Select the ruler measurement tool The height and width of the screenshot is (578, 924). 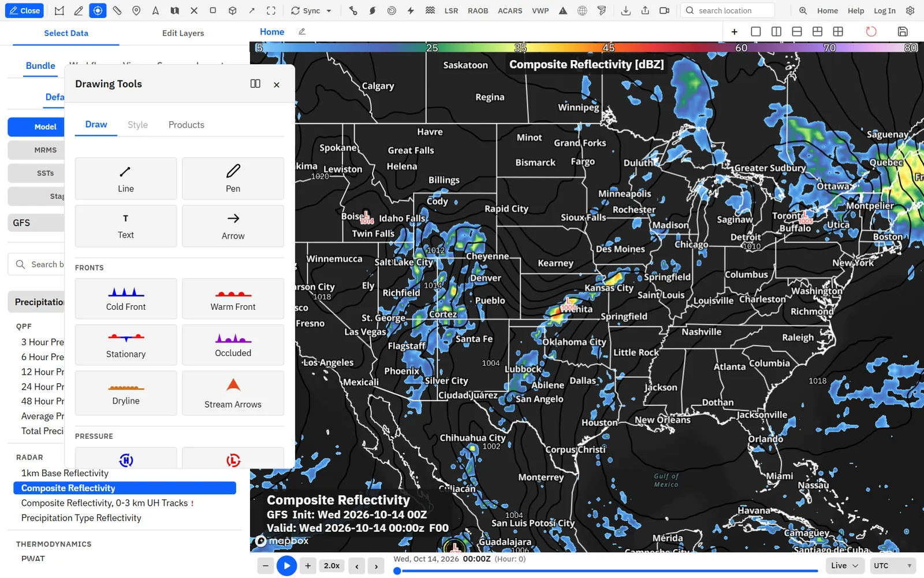(117, 10)
